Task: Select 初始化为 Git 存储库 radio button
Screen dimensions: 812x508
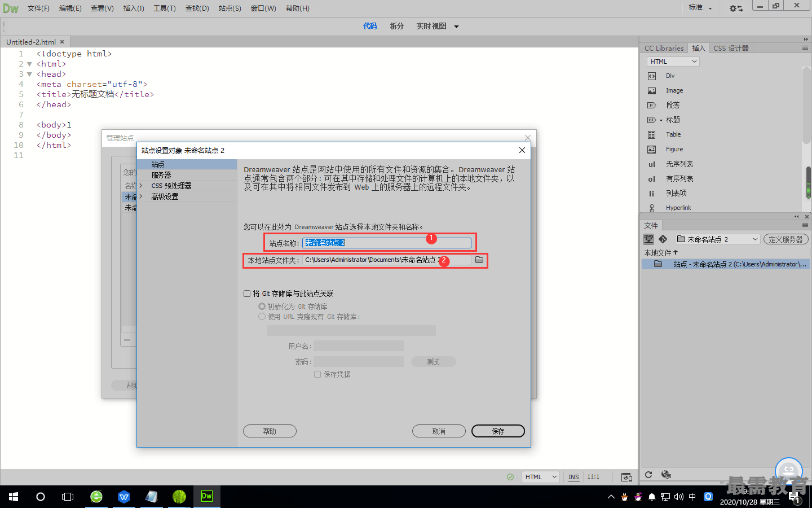Action: [x=262, y=306]
